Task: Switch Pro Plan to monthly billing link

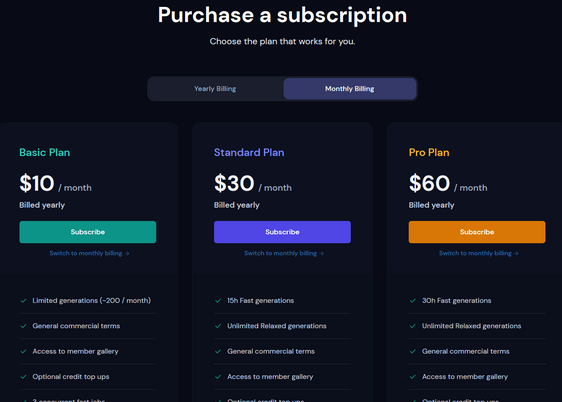Action: tap(478, 253)
